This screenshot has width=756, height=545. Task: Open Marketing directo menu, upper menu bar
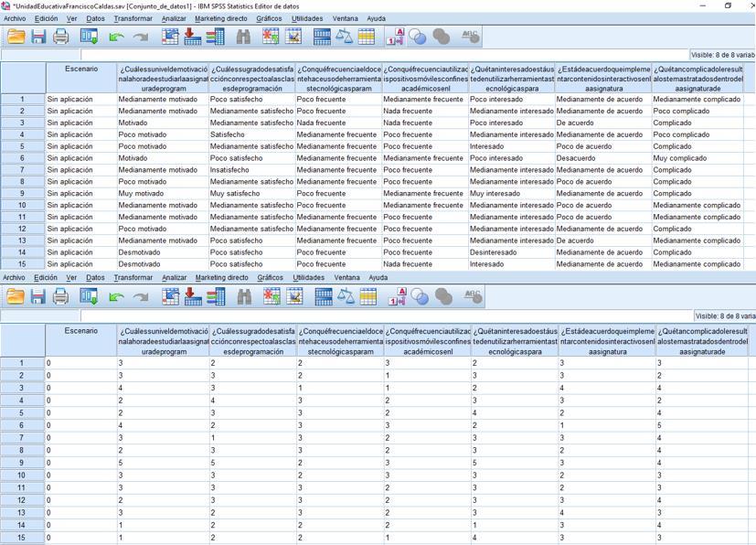pos(221,18)
